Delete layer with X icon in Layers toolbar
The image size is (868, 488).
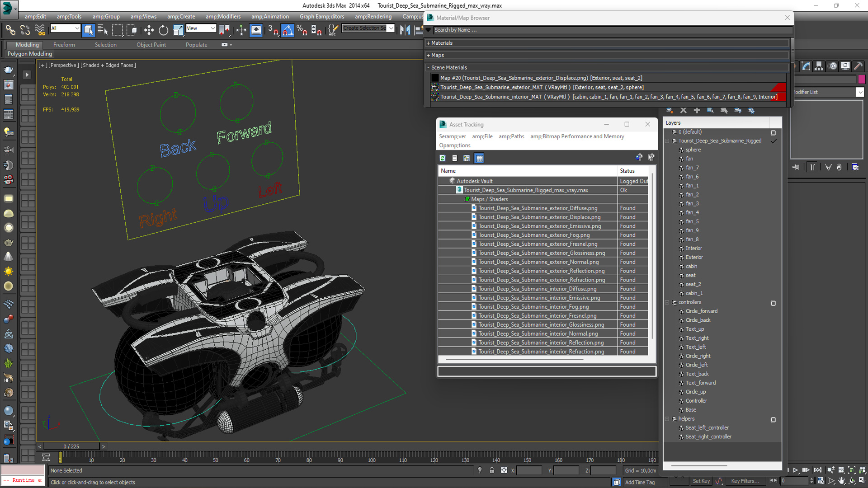684,110
